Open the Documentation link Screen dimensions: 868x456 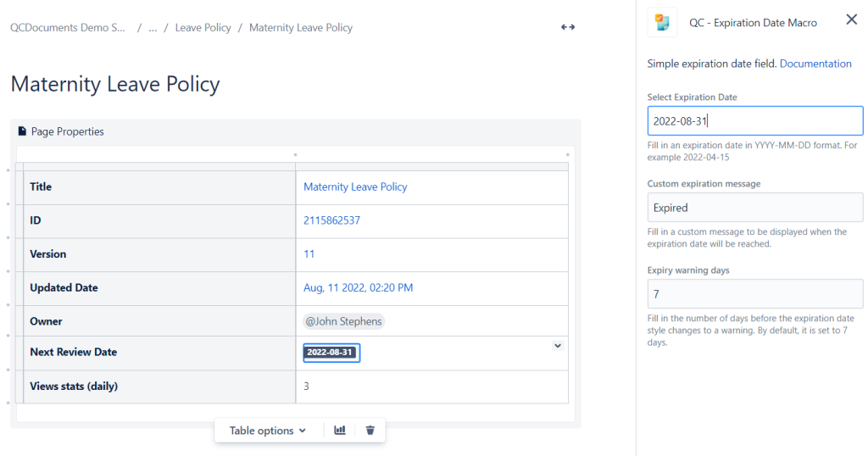click(x=815, y=64)
